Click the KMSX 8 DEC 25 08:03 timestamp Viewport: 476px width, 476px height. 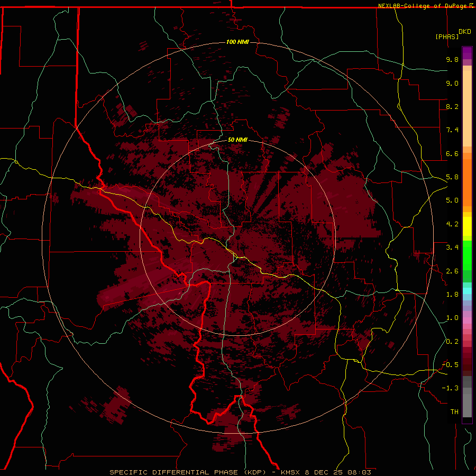pyautogui.click(x=326, y=472)
